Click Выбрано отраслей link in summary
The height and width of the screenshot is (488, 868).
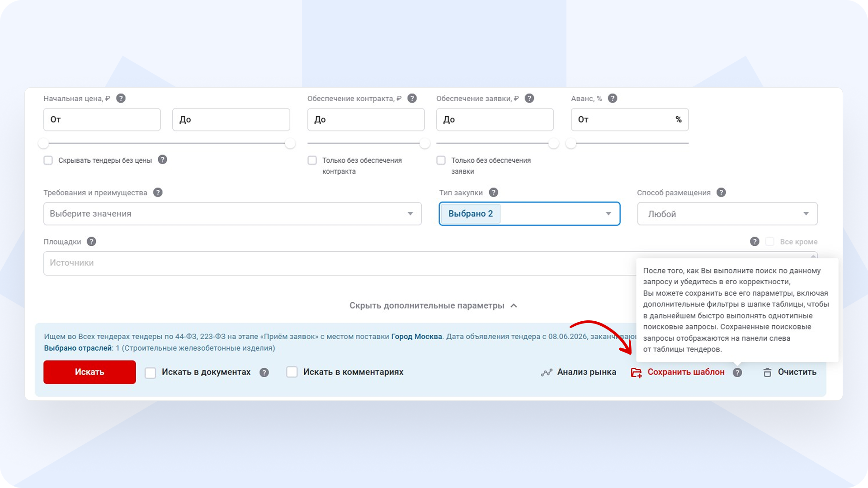click(x=78, y=348)
